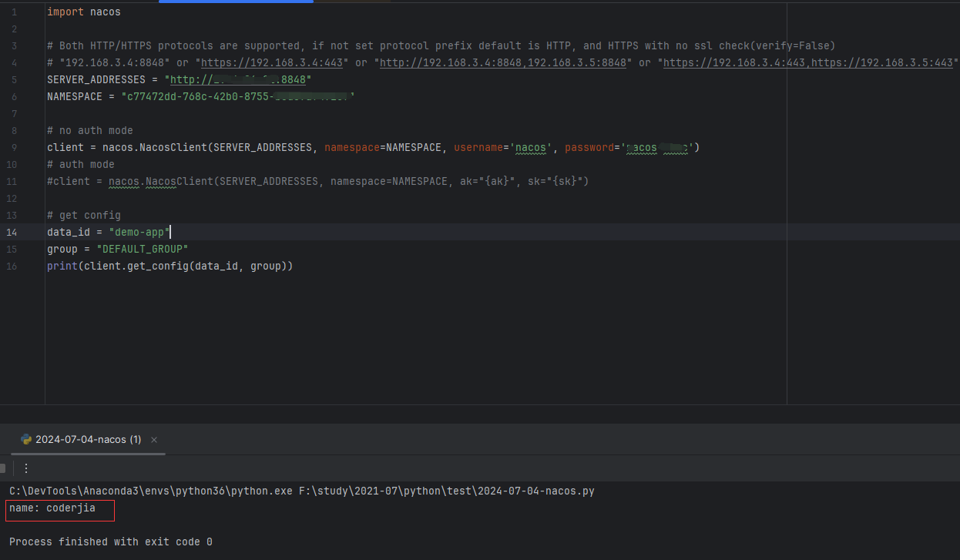Open the run toolbar more-options dots
This screenshot has width=960, height=560.
tap(26, 468)
